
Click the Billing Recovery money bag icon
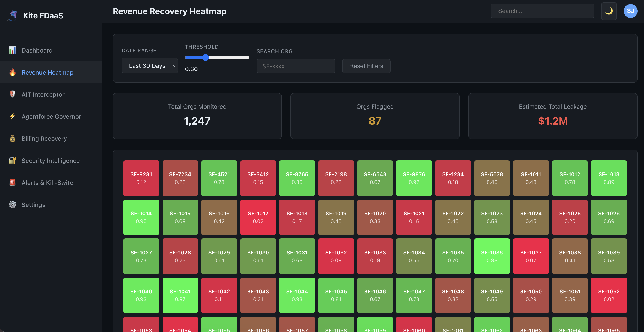point(12,139)
